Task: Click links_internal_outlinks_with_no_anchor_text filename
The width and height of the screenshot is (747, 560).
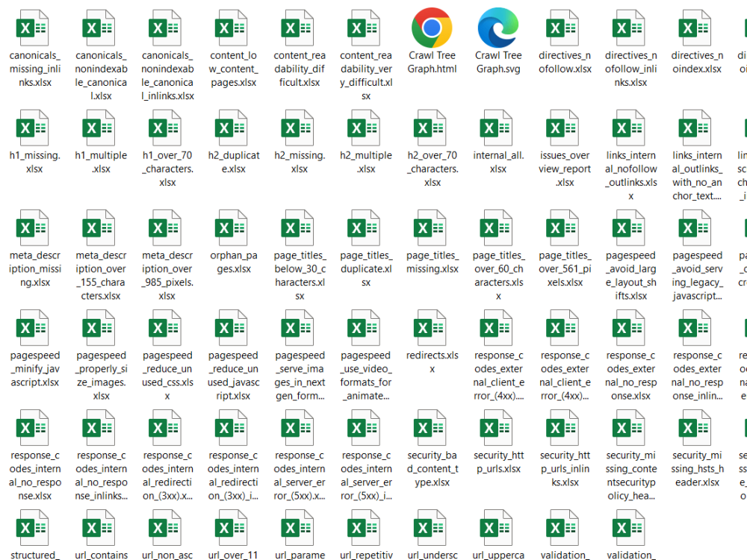Action: point(697,175)
